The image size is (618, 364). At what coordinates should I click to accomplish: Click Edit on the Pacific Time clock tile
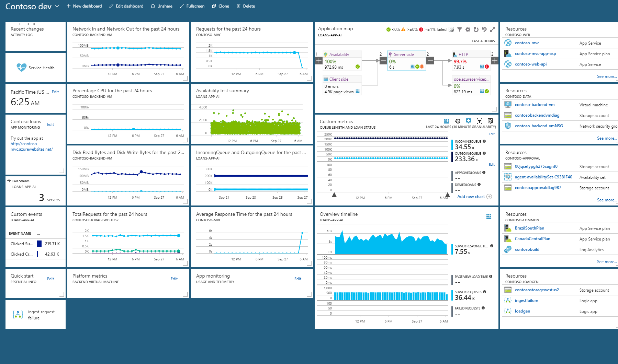(55, 92)
